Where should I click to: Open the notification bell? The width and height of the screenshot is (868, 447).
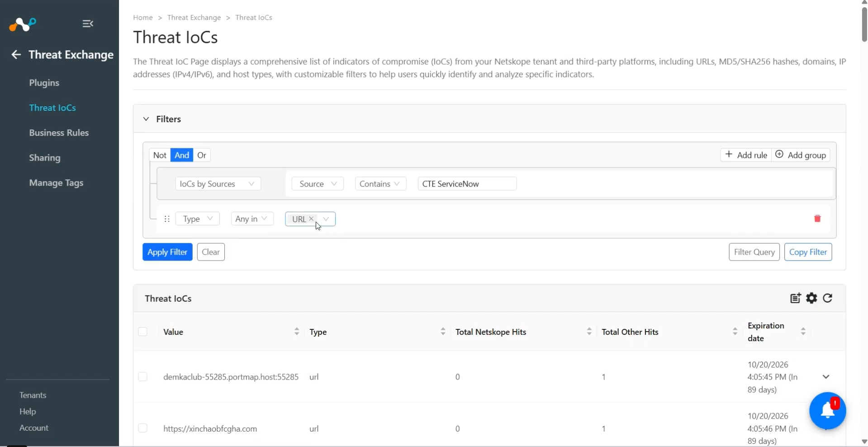828,410
